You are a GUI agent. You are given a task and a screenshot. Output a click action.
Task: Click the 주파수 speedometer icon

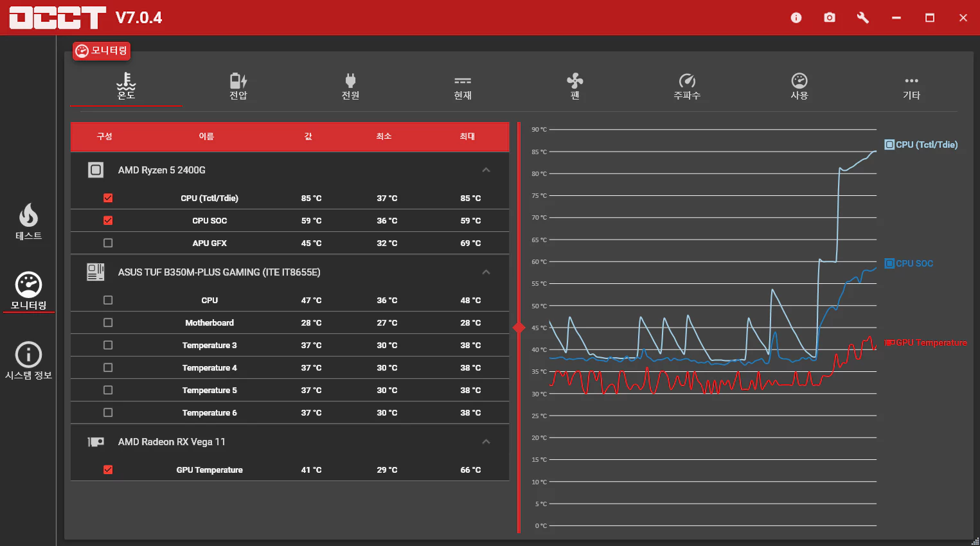687,80
